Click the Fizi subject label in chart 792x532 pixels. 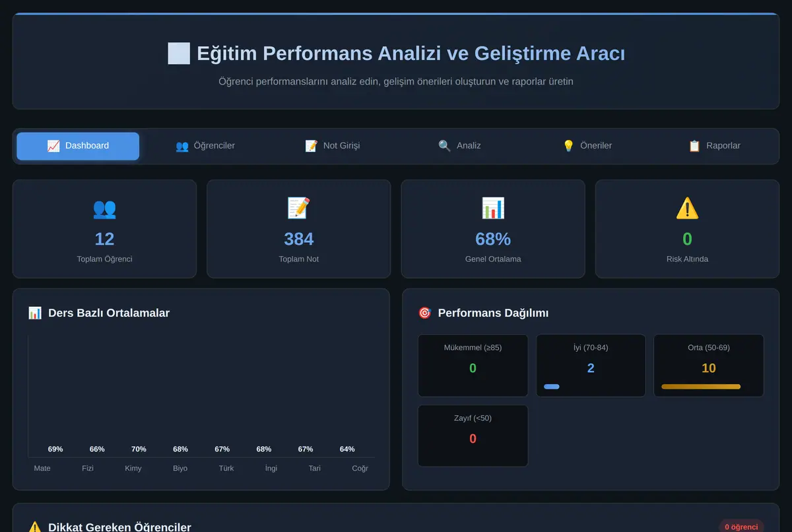pyautogui.click(x=88, y=468)
